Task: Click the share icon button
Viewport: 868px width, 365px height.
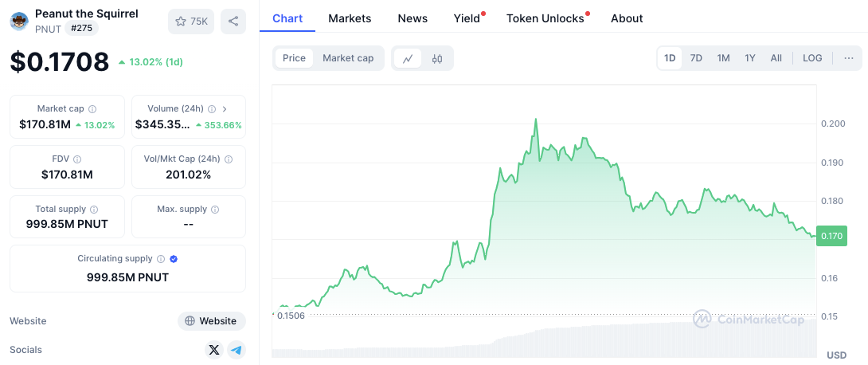Action: [233, 22]
